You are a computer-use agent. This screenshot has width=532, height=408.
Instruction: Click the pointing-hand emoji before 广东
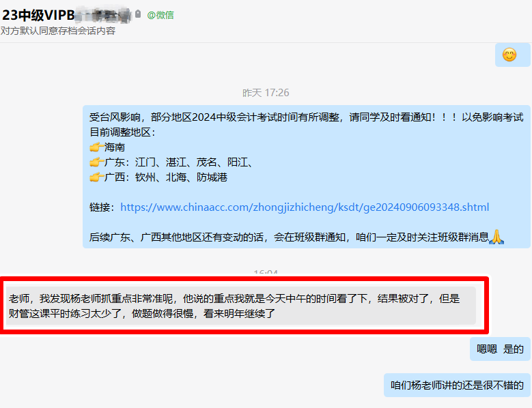click(96, 162)
